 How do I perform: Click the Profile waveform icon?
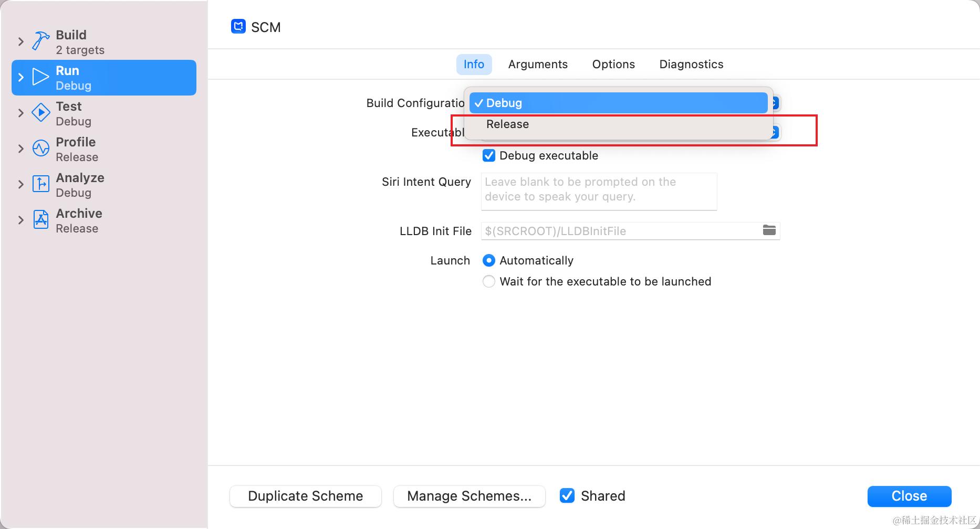[x=40, y=149]
